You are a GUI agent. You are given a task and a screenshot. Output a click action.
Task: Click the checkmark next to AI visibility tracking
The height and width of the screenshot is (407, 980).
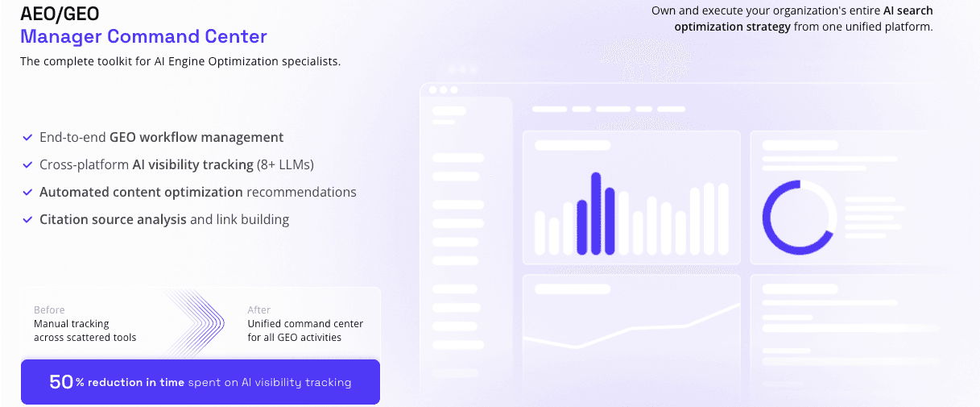pyautogui.click(x=27, y=165)
